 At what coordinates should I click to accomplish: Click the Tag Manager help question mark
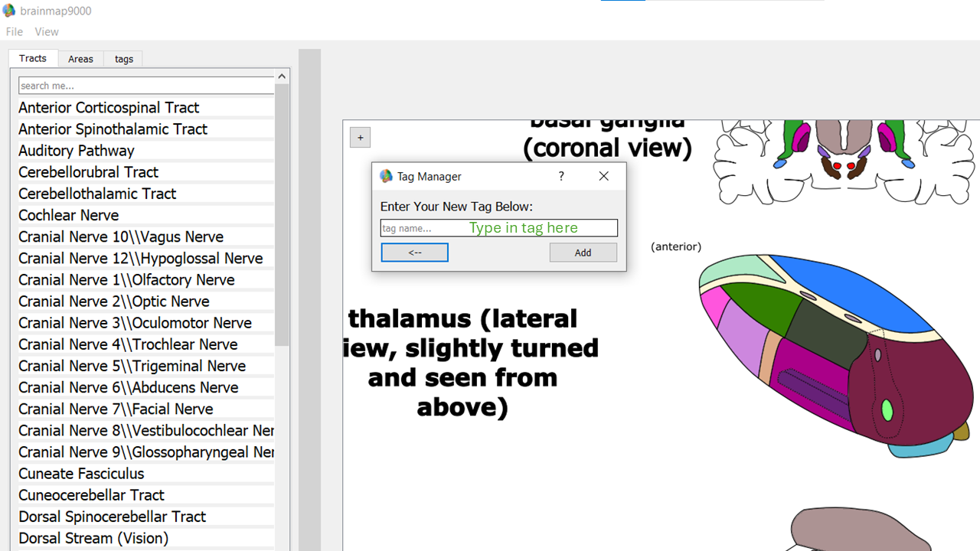click(x=561, y=176)
